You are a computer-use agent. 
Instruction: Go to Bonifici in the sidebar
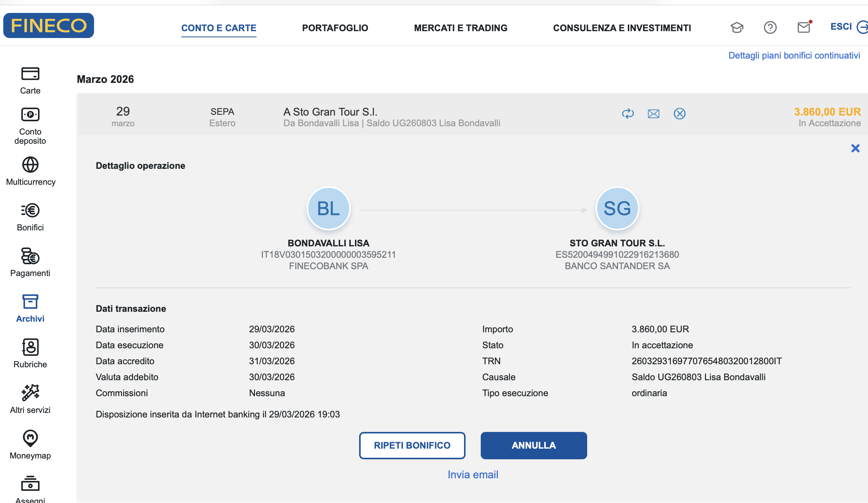pos(30,217)
